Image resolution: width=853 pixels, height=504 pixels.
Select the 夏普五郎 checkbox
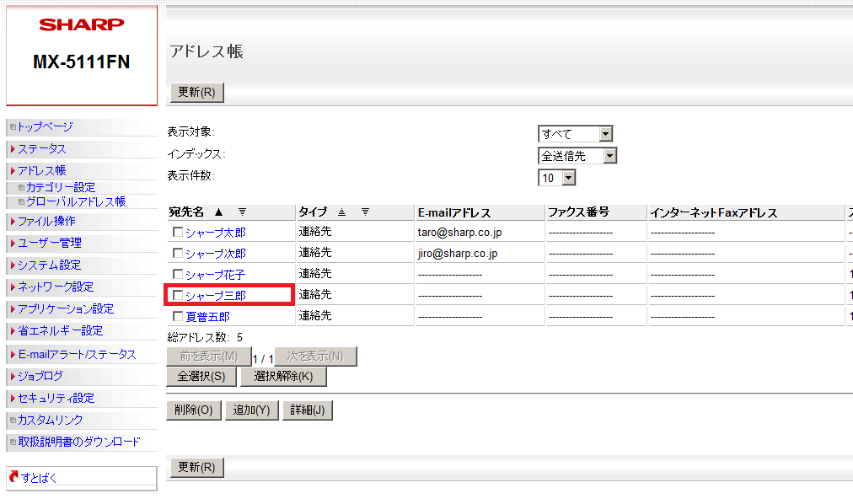click(178, 316)
